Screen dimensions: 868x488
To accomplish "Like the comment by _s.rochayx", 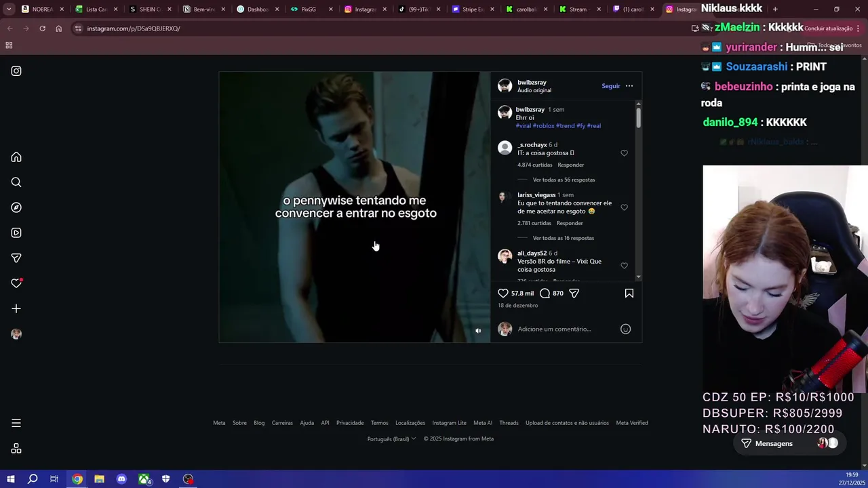I will click(624, 153).
